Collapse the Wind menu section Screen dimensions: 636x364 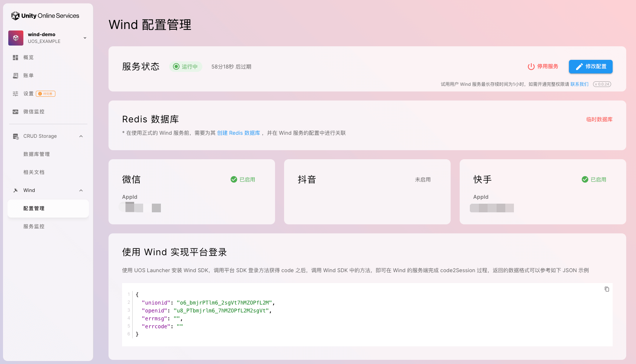click(81, 190)
